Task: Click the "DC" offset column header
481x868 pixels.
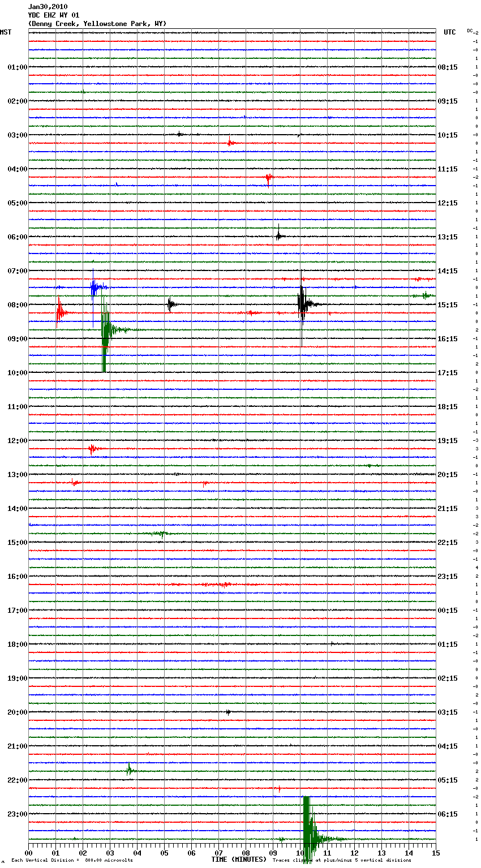Action: point(470,31)
